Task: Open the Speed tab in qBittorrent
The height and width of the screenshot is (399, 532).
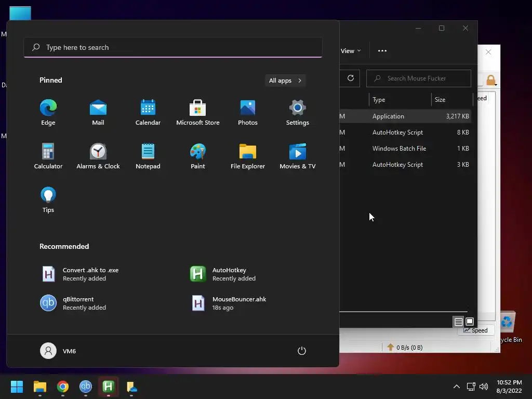Action: [x=476, y=331]
